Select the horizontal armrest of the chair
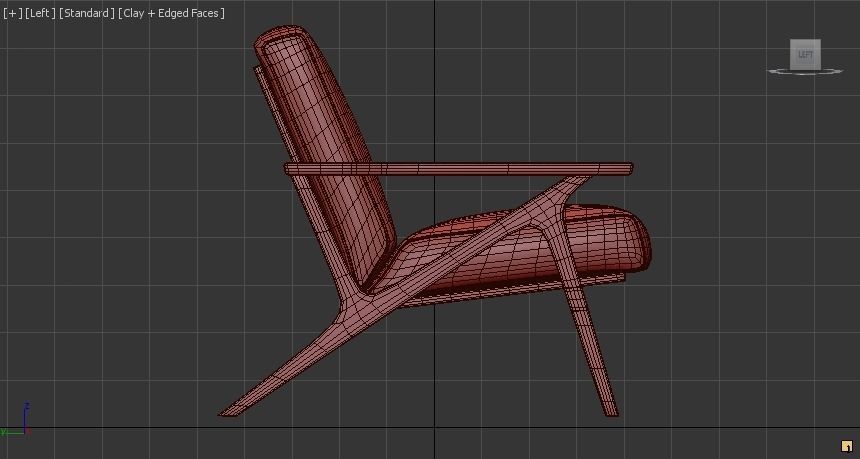This screenshot has width=860, height=459. [458, 169]
